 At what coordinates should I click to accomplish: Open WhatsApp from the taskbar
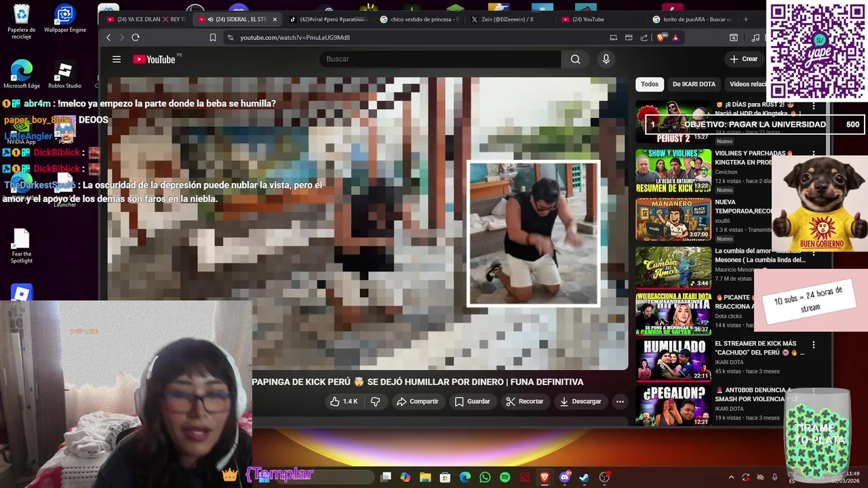485,477
